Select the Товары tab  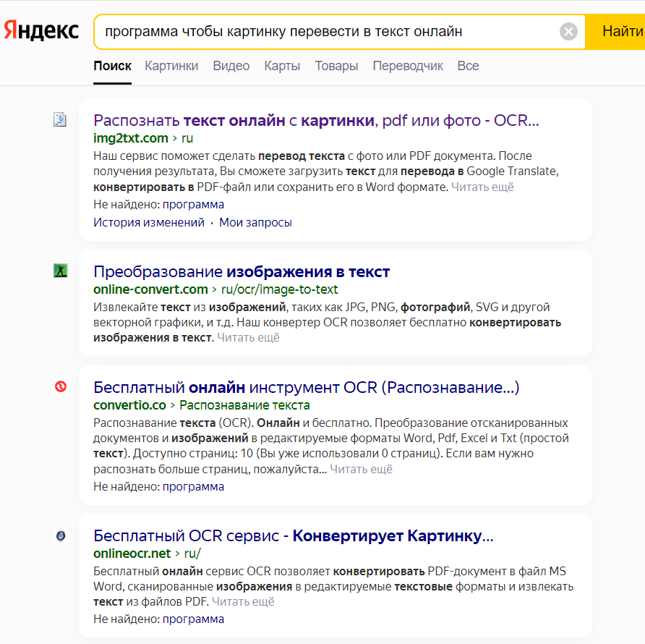[x=336, y=66]
